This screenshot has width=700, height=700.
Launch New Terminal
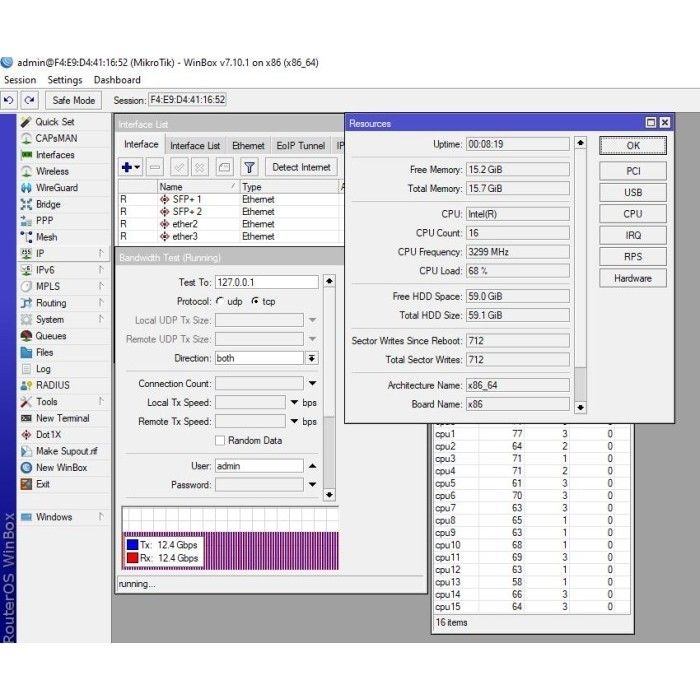point(62,418)
